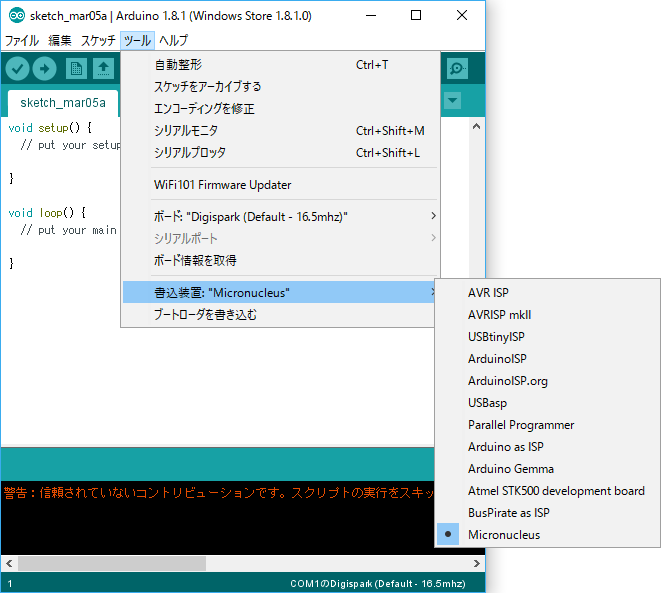Choose 自動整形 from the Tools menu
Viewport: 661px width, 593px height.
click(281, 65)
